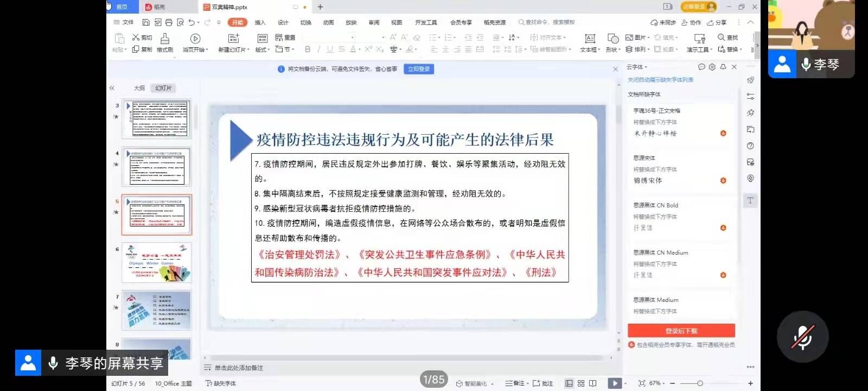Image resolution: width=868 pixels, height=391 pixels.
Task: Open the Layout (版式) dropdown
Action: click(x=263, y=49)
